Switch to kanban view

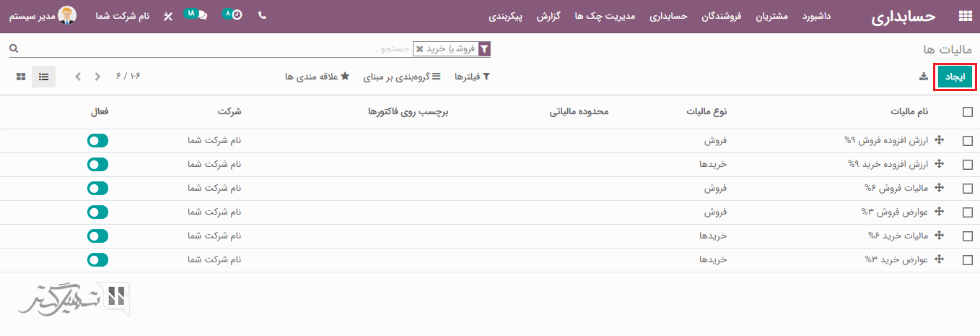pyautogui.click(x=21, y=77)
